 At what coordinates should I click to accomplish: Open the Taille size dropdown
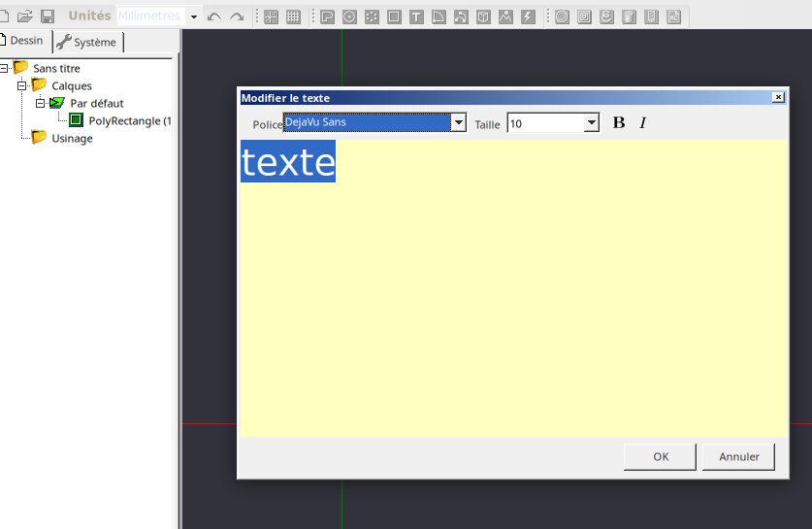(x=591, y=123)
